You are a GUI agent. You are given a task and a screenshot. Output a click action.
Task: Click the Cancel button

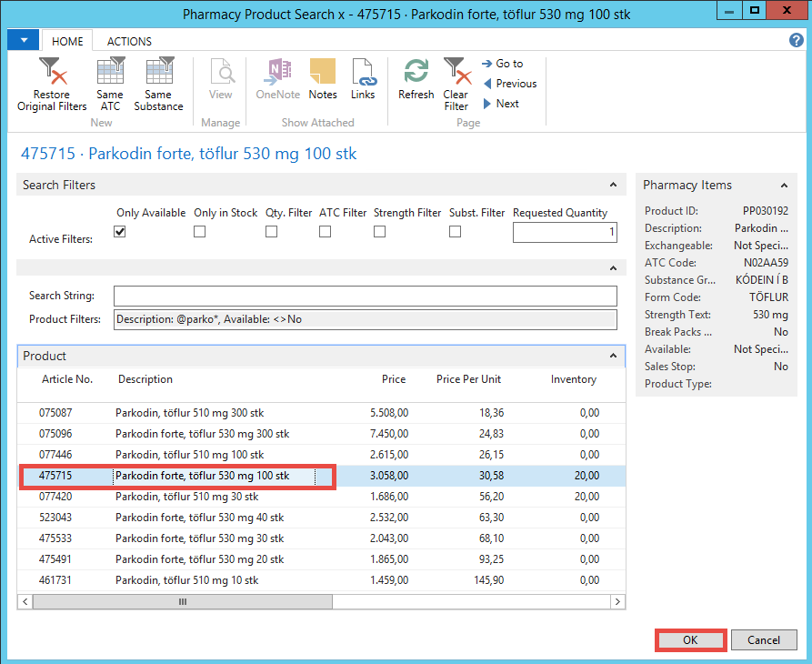click(x=764, y=640)
